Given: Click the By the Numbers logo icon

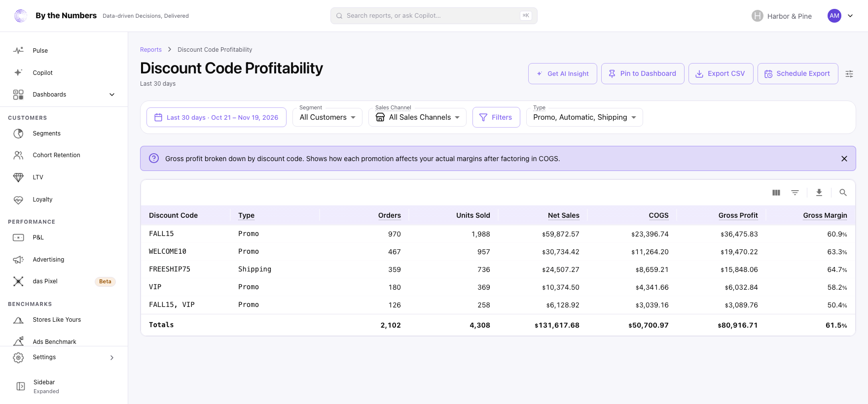Looking at the screenshot, I should click(x=21, y=16).
